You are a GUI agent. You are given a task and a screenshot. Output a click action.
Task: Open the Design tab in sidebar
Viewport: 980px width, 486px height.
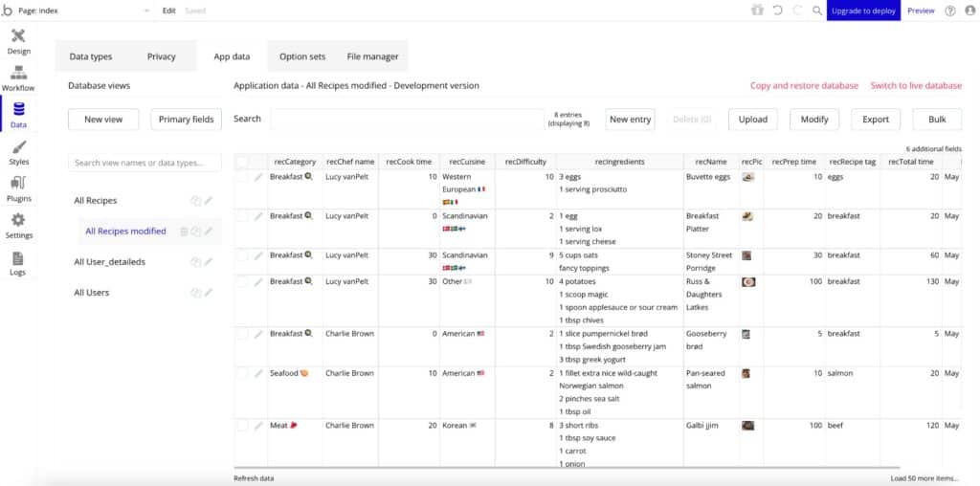[18, 41]
